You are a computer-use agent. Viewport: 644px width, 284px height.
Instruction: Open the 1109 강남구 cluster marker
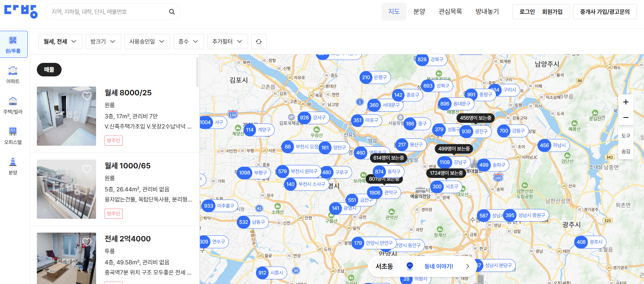pyautogui.click(x=454, y=162)
